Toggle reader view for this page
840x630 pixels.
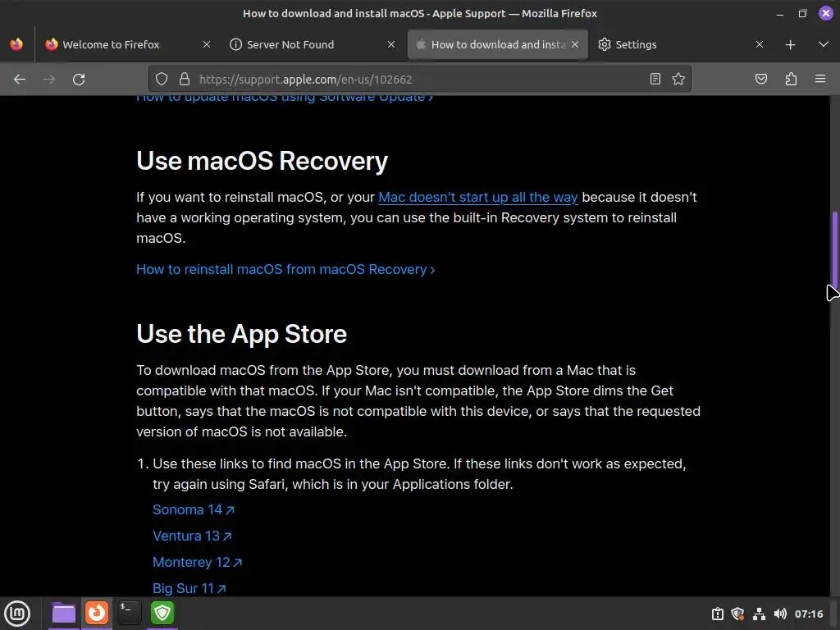click(655, 80)
